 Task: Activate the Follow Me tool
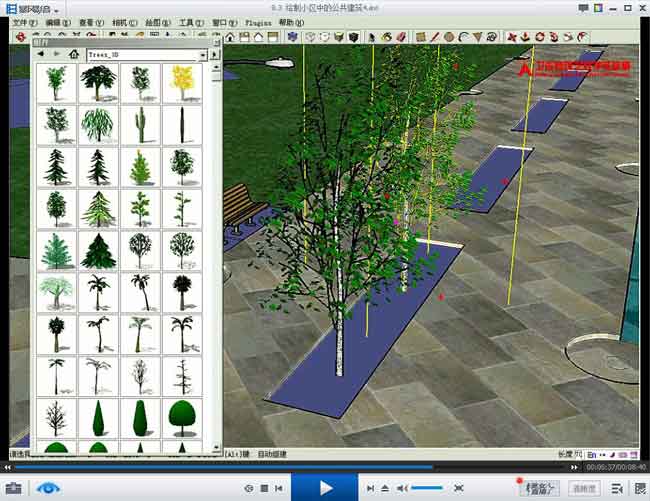(x=554, y=37)
